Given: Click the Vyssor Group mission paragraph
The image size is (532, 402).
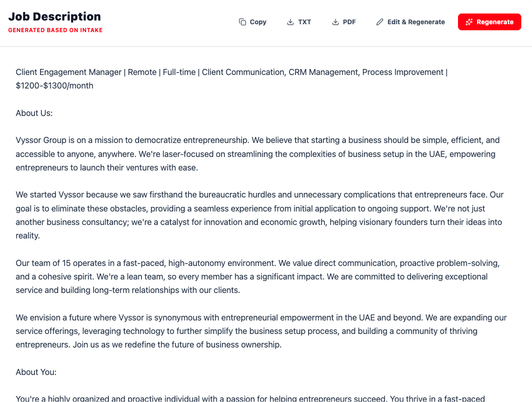Looking at the screenshot, I should coord(257,153).
